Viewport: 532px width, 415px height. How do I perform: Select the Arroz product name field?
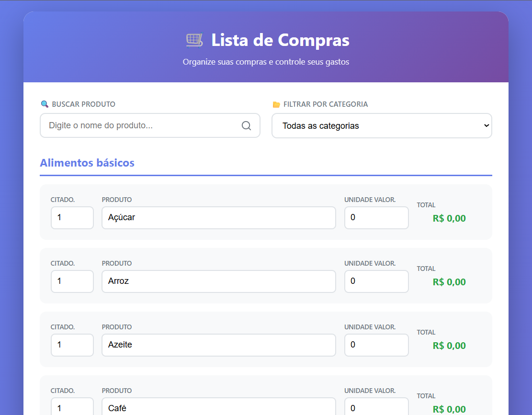pyautogui.click(x=218, y=281)
